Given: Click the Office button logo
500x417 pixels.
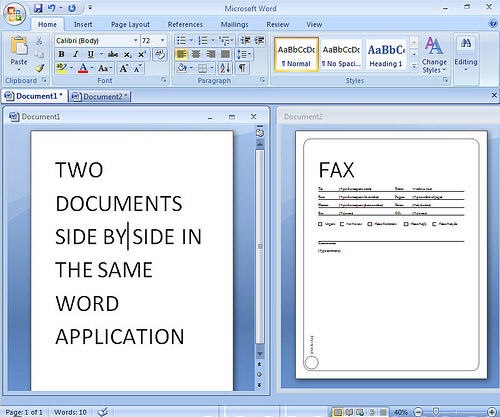Looking at the screenshot, I should point(14,14).
